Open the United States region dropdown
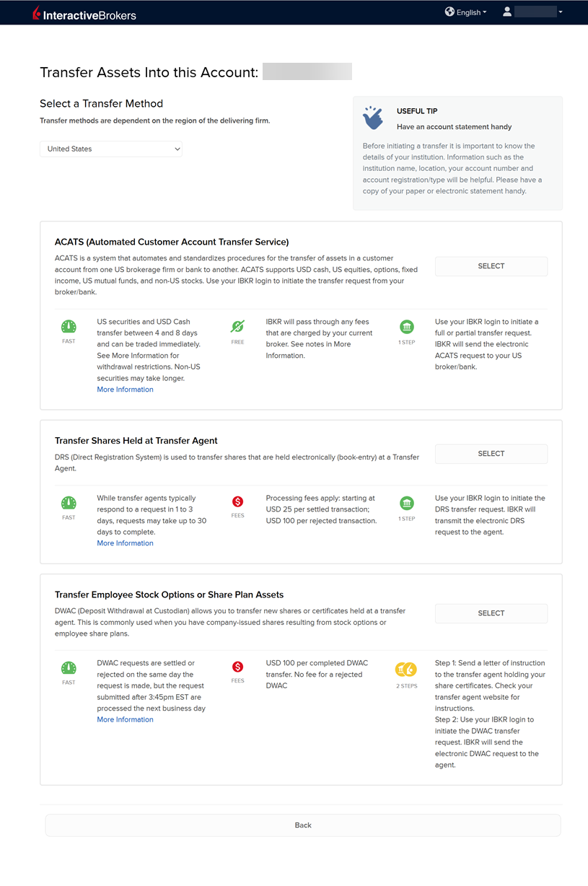The image size is (588, 886). pos(111,149)
